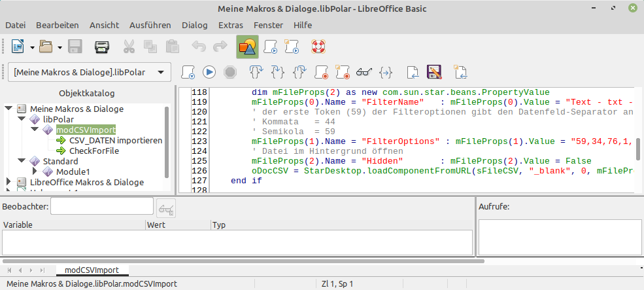Open the Datei menu

[15, 25]
